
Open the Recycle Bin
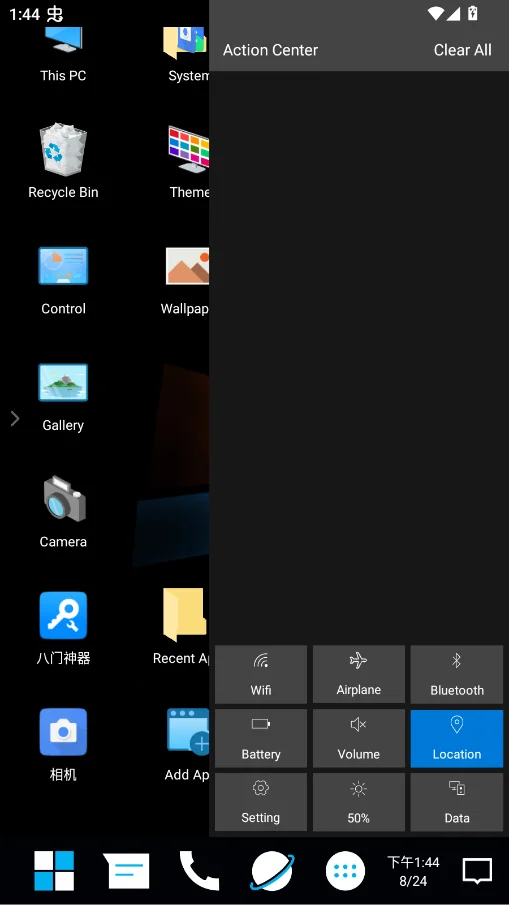(x=63, y=162)
